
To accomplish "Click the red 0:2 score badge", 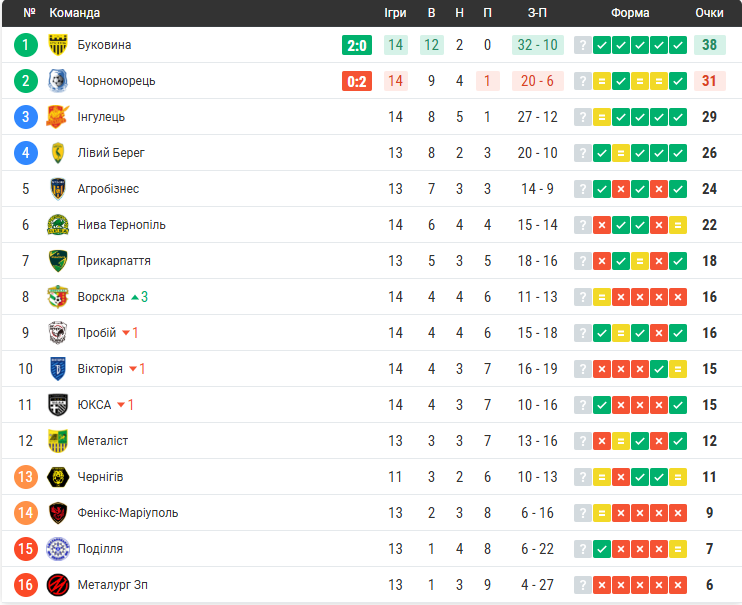I will pos(357,81).
